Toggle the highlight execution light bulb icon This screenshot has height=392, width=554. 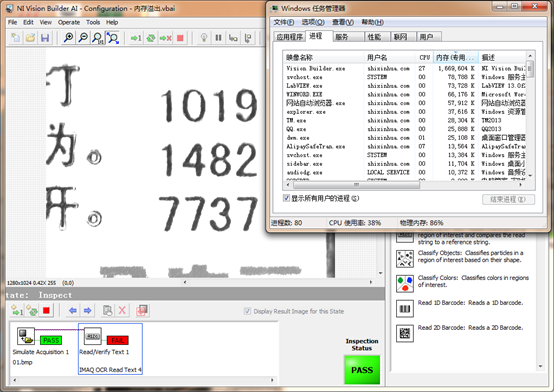click(x=204, y=37)
